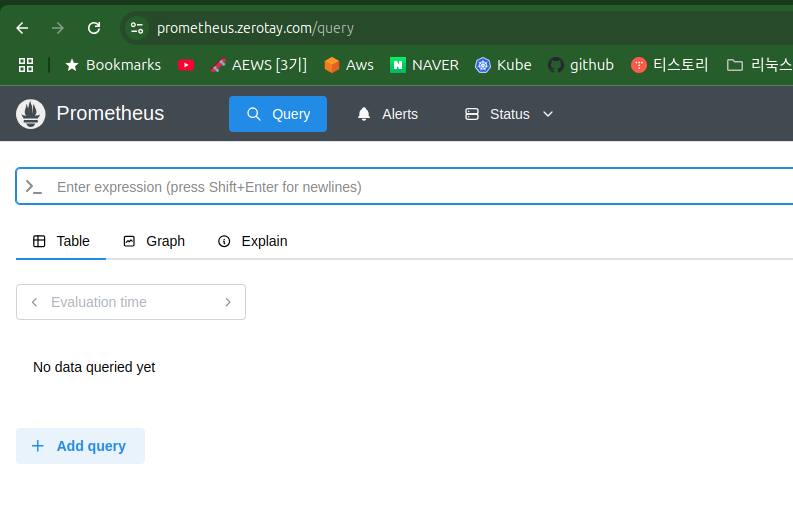
Task: Expand the Status dropdown menu
Action: click(x=509, y=114)
